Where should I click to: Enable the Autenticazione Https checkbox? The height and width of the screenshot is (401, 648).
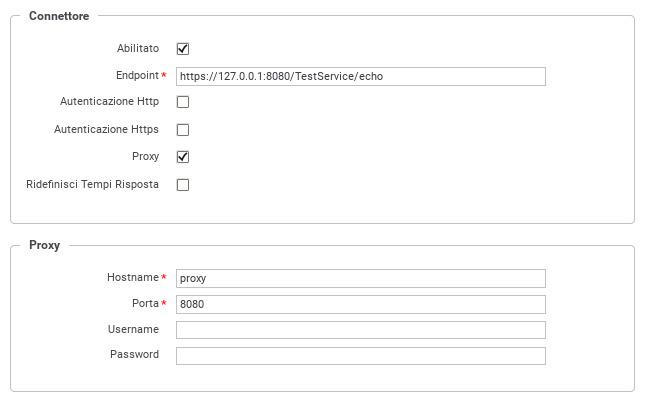(x=183, y=130)
